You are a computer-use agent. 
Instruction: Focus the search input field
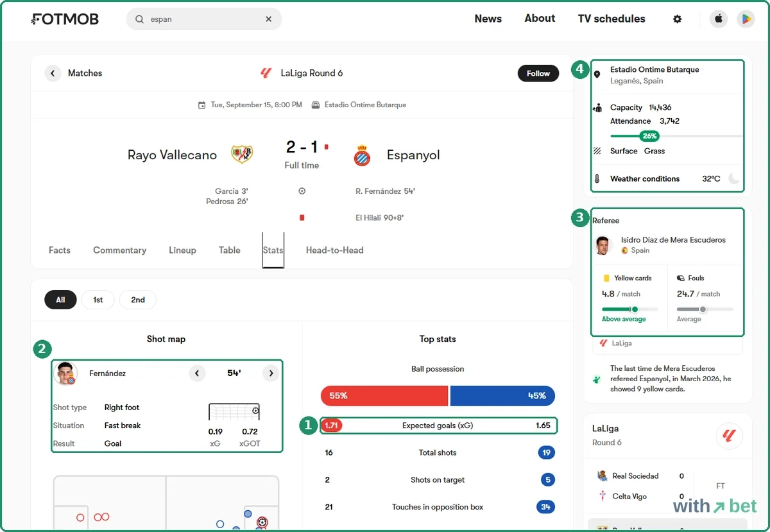pyautogui.click(x=204, y=19)
